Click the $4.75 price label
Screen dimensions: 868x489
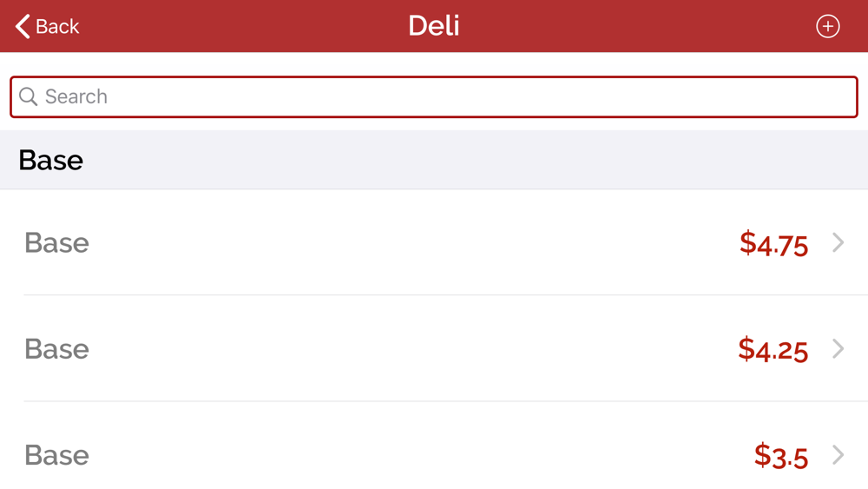774,244
